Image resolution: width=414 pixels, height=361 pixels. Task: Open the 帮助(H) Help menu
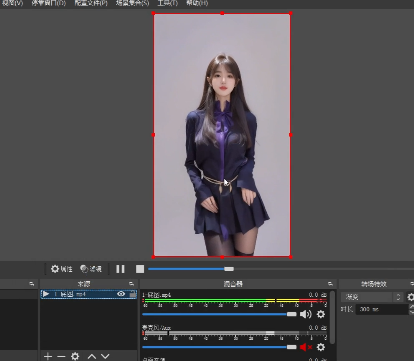(x=197, y=3)
